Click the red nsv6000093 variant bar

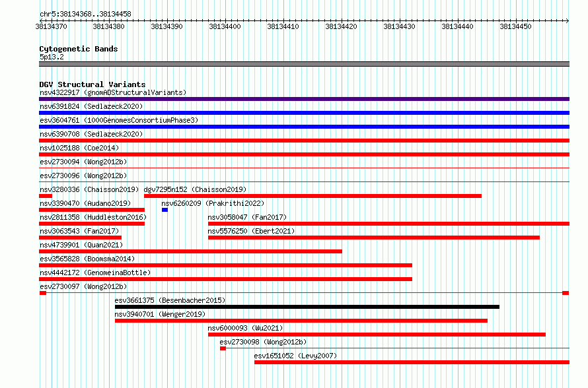tap(377, 335)
